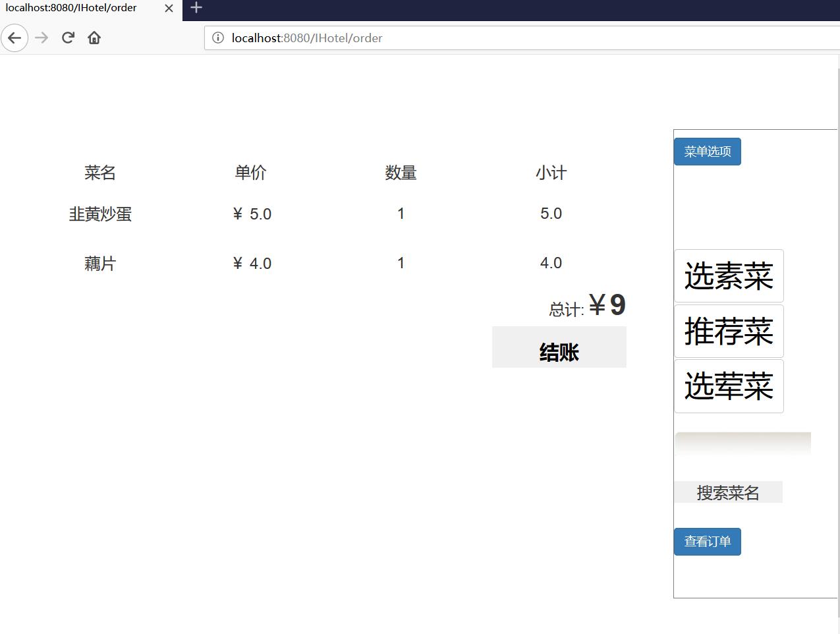Click the site information (i) icon in address bar
The width and height of the screenshot is (840, 634).
pos(217,38)
